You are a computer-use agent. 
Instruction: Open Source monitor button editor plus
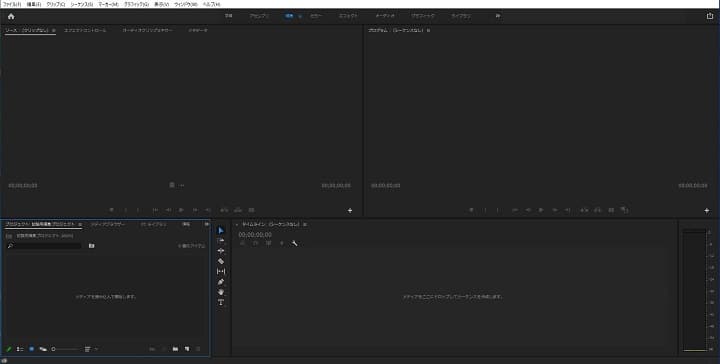tap(350, 210)
